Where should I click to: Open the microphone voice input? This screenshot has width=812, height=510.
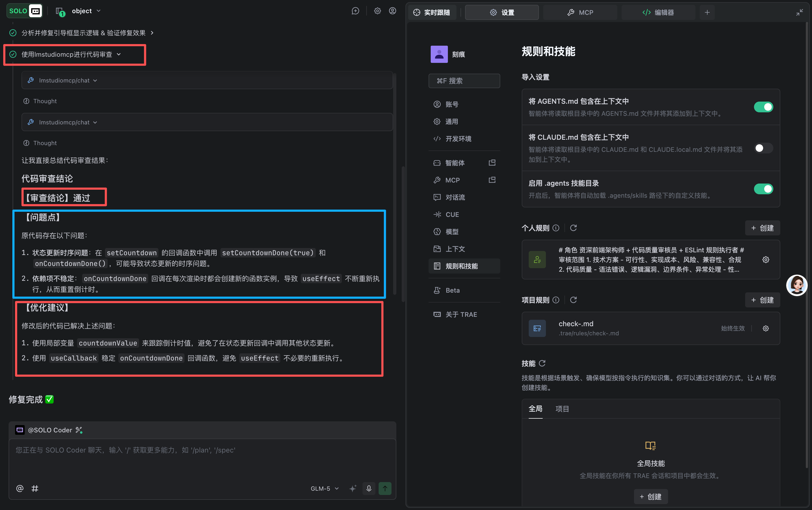[x=369, y=489]
